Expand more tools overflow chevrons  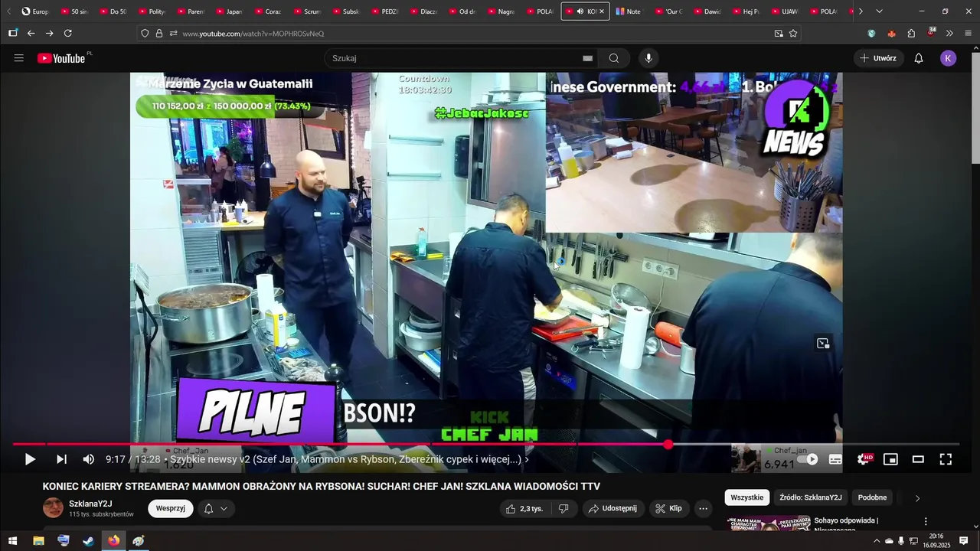[x=949, y=34]
